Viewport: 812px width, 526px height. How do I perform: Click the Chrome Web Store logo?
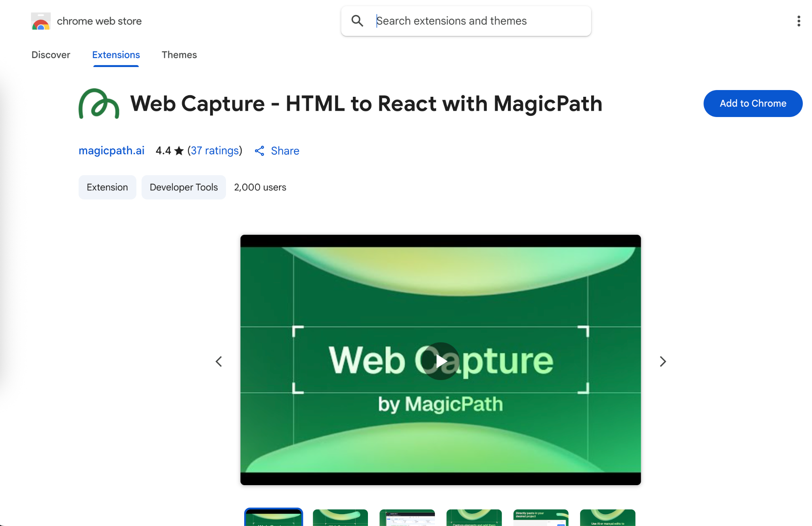tap(41, 21)
